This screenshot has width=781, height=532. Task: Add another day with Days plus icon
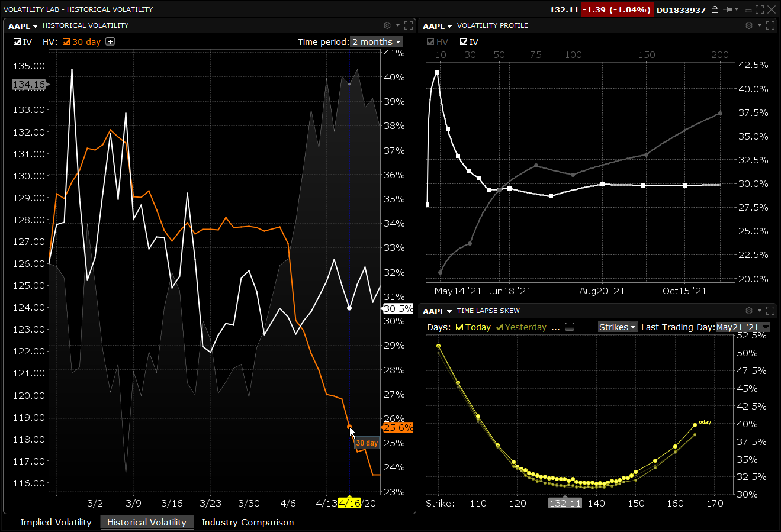[x=570, y=327]
